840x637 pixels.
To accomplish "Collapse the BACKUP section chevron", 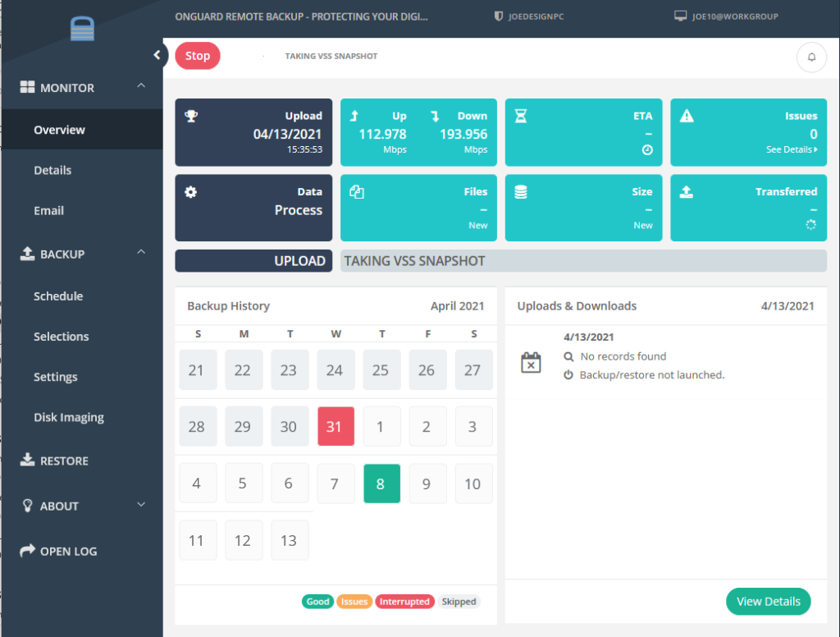I will tap(141, 252).
